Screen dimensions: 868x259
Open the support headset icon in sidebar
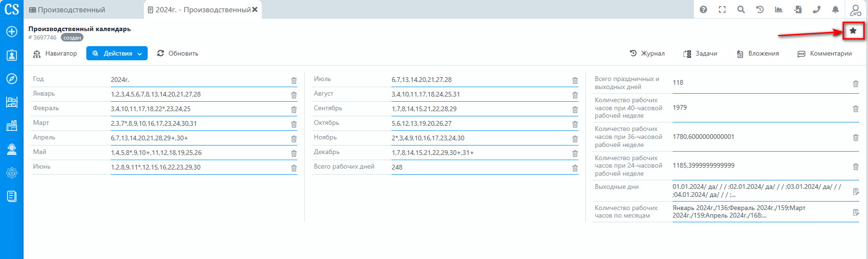pos(12,149)
